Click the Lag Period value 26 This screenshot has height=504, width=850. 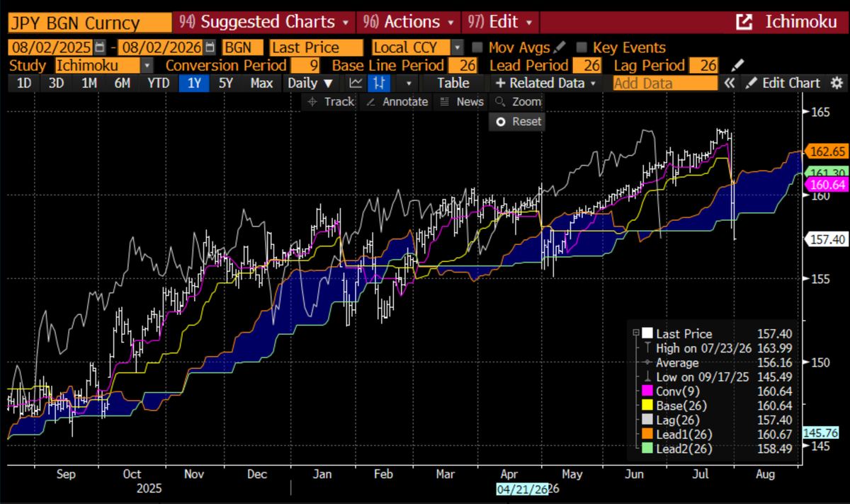click(704, 66)
